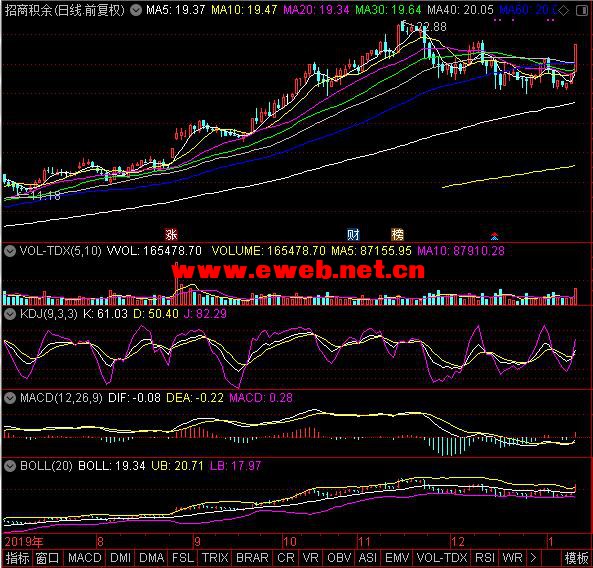Click the blue double-arrow marker icon
This screenshot has width=593, height=568.
point(494,236)
